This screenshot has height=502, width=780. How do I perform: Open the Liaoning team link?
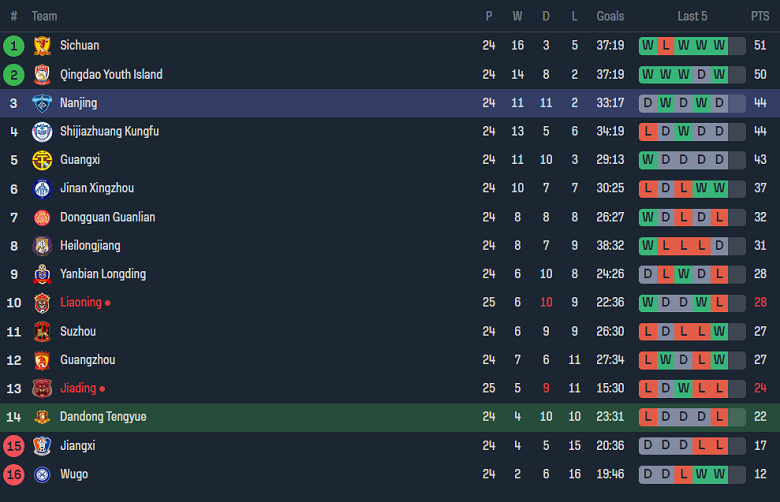coord(81,303)
